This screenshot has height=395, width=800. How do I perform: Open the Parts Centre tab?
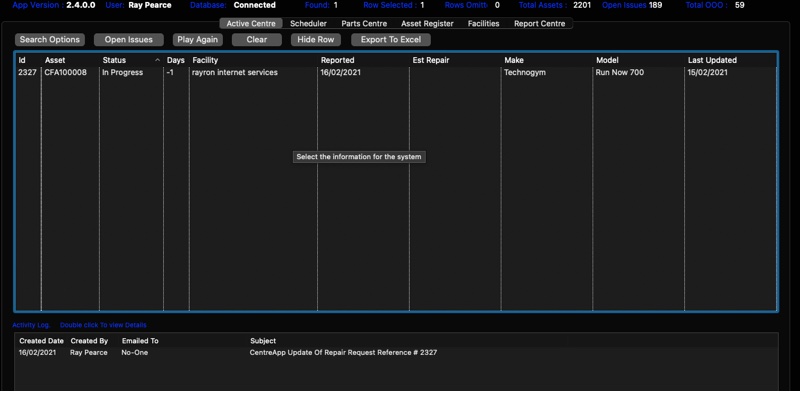(364, 23)
